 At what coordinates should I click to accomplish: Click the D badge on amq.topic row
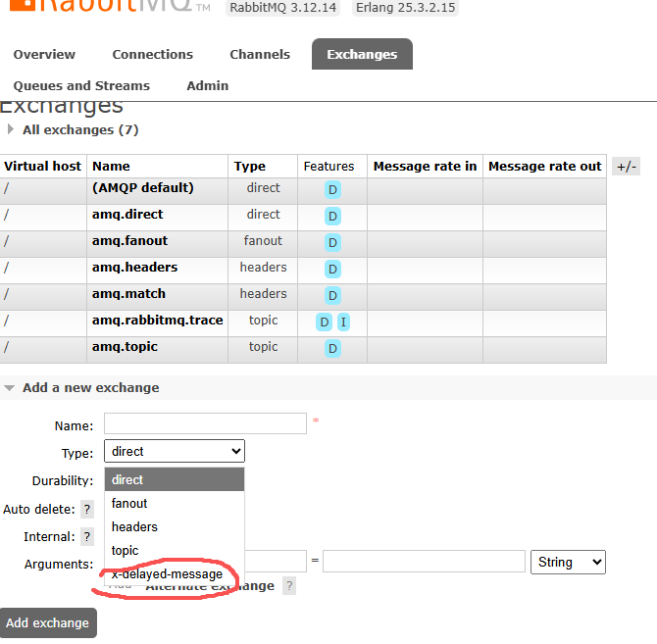[x=332, y=348]
